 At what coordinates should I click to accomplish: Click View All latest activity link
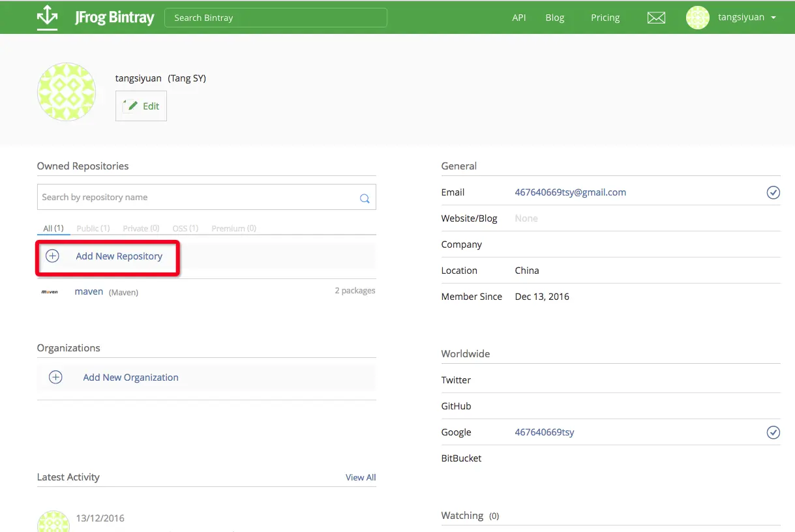click(361, 477)
